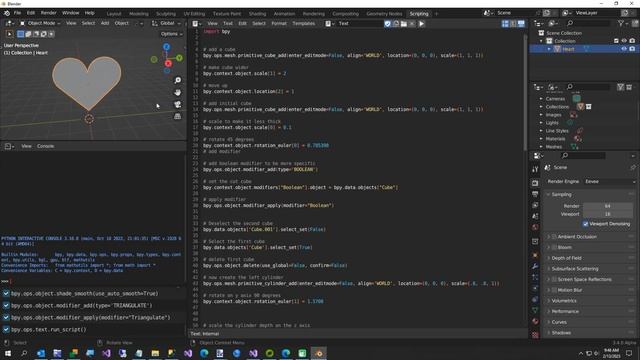Screen dimensions: 640x360
Task: Click the pin icon in Properties header
Action: (633, 167)
